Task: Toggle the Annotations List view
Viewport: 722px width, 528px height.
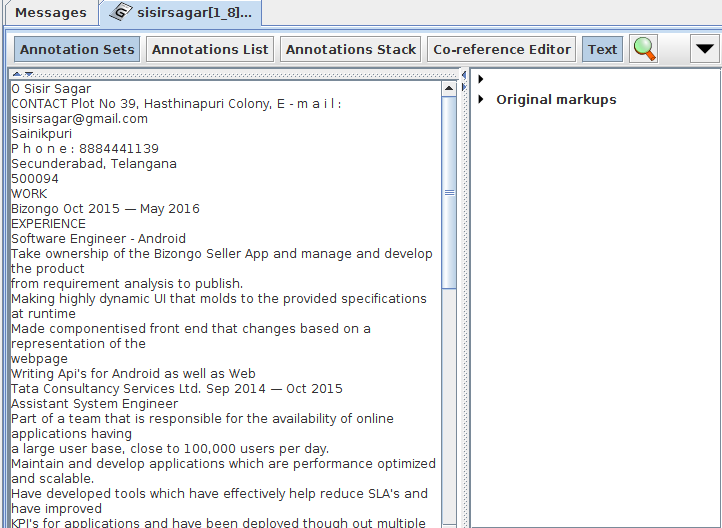Action: [x=210, y=49]
